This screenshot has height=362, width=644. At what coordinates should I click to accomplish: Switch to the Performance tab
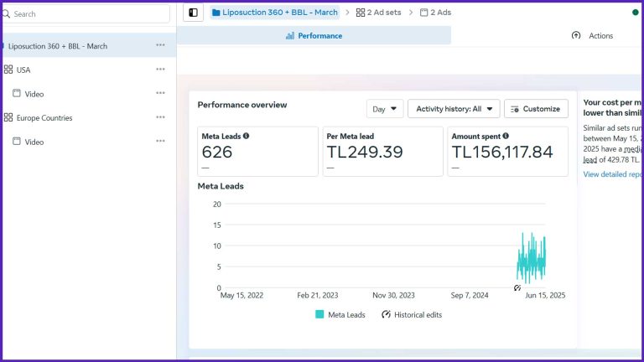314,36
